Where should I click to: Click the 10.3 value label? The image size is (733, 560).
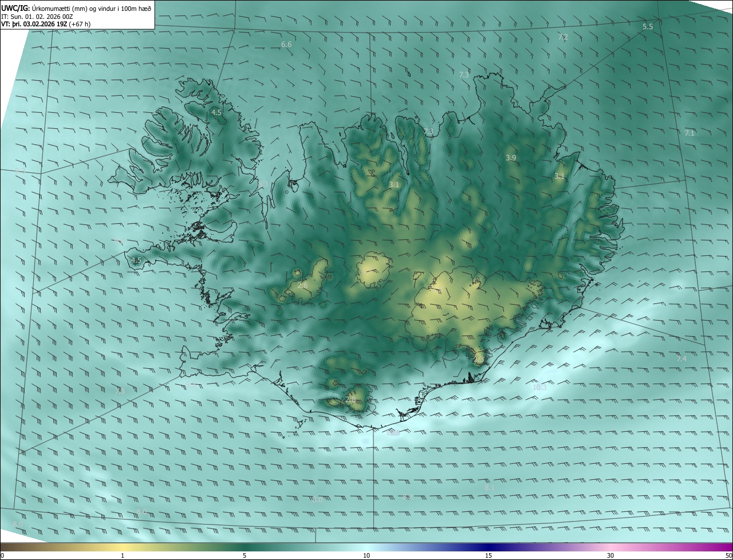pos(540,387)
